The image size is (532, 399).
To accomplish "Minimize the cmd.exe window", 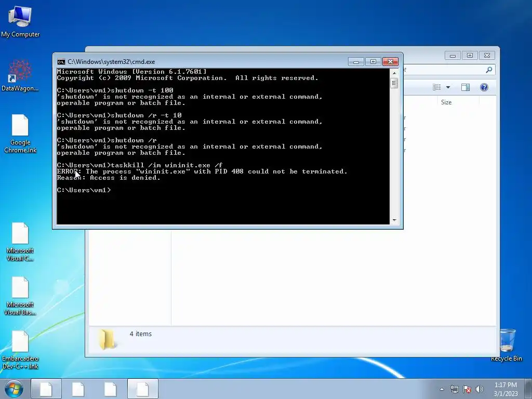I will tap(356, 61).
